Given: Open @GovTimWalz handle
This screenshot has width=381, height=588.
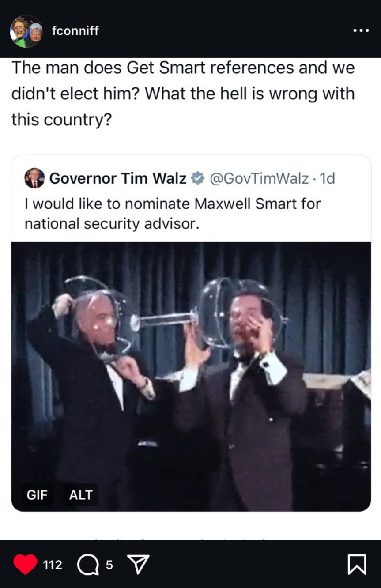Looking at the screenshot, I should point(259,178).
